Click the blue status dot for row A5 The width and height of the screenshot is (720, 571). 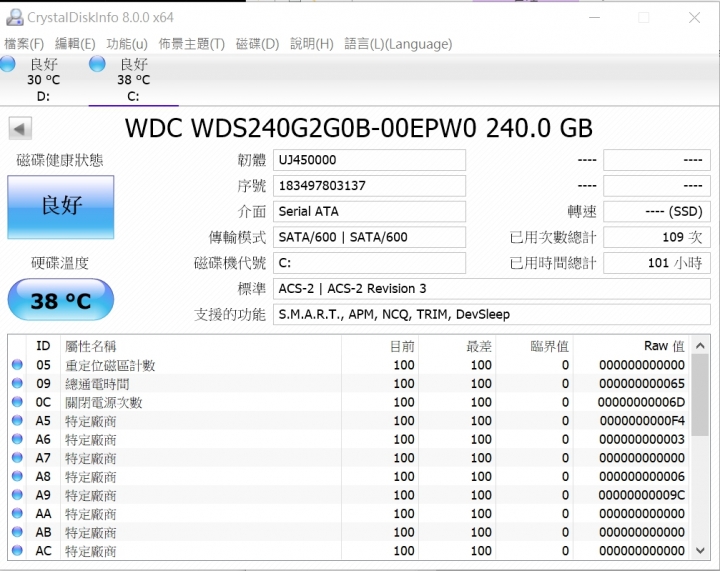tap(17, 420)
